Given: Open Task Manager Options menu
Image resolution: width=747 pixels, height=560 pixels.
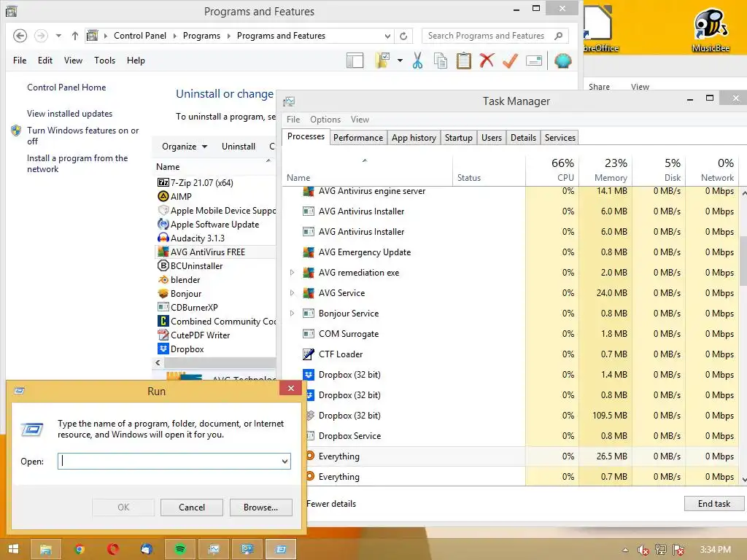Looking at the screenshot, I should pos(325,120).
